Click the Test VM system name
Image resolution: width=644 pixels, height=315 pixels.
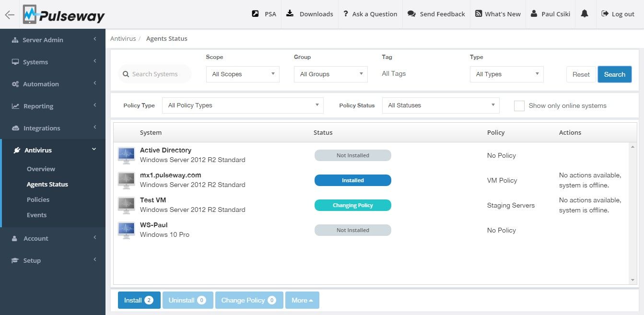click(x=153, y=200)
